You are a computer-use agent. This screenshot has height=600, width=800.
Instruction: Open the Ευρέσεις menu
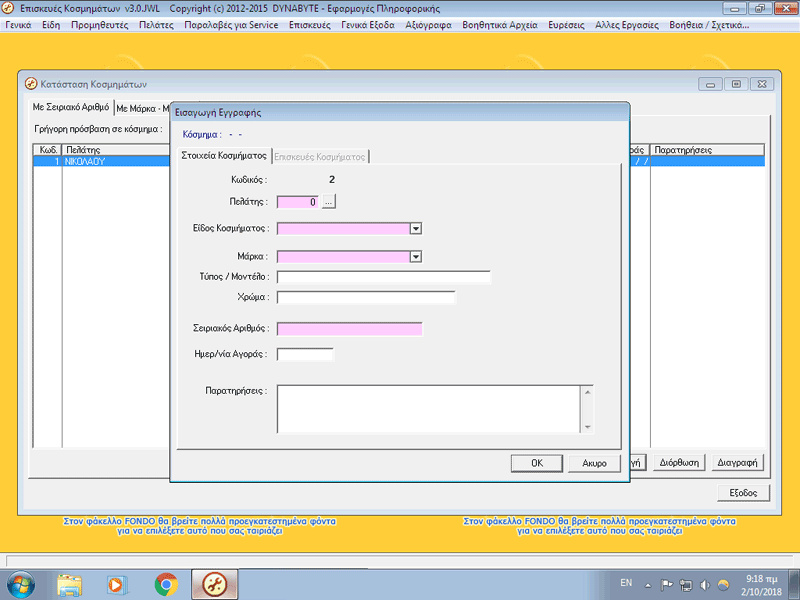566,25
